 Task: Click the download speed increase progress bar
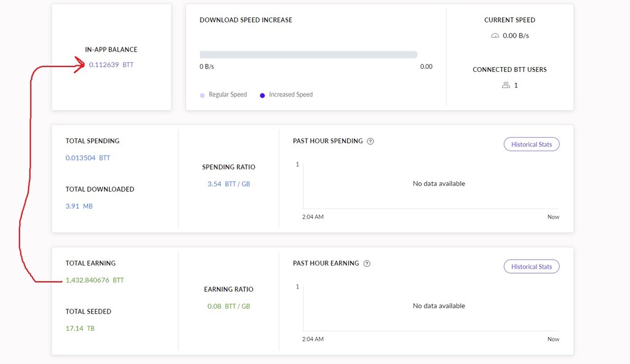pyautogui.click(x=309, y=55)
